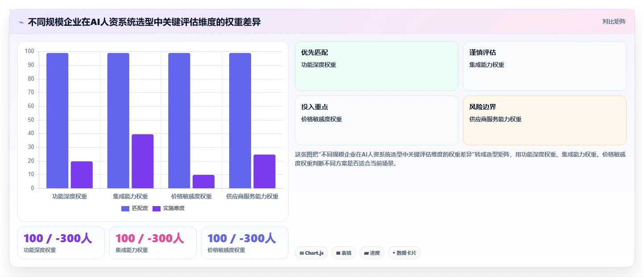Click the 功能深度权重 stat card value
Viewport: 644px width, 277px height.
(x=58, y=238)
